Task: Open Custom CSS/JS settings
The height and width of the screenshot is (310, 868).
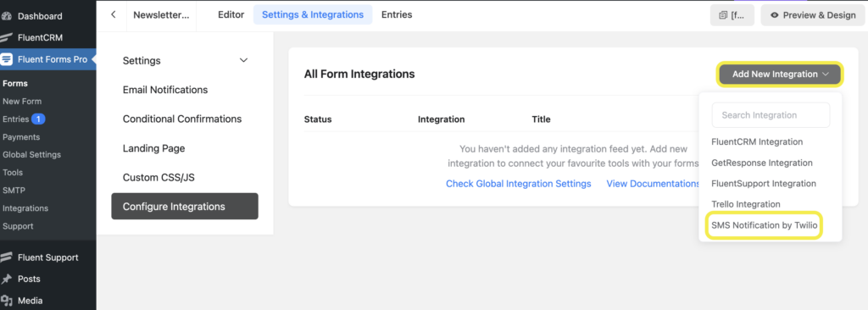Action: pyautogui.click(x=159, y=178)
